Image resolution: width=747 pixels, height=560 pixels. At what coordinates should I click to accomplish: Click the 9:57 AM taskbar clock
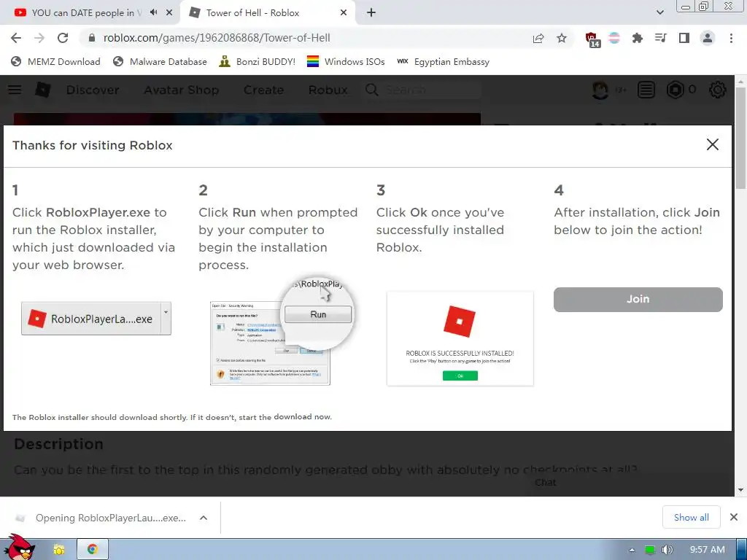pyautogui.click(x=708, y=550)
